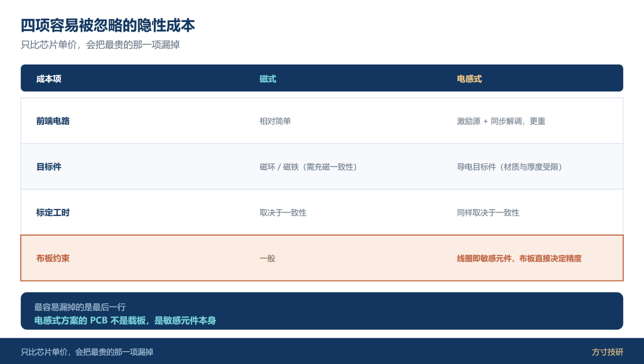Select the highlighted 布板约束 row label
The width and height of the screenshot is (644, 364).
(52, 258)
